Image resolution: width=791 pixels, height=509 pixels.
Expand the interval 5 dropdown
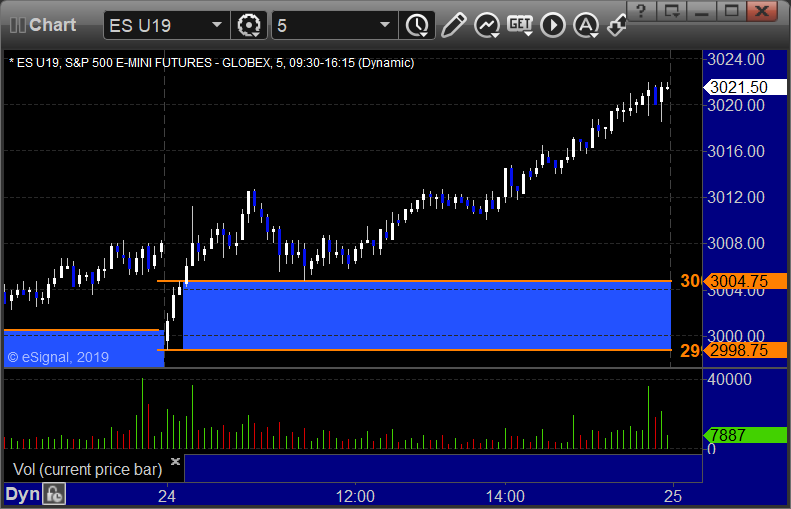coord(385,25)
